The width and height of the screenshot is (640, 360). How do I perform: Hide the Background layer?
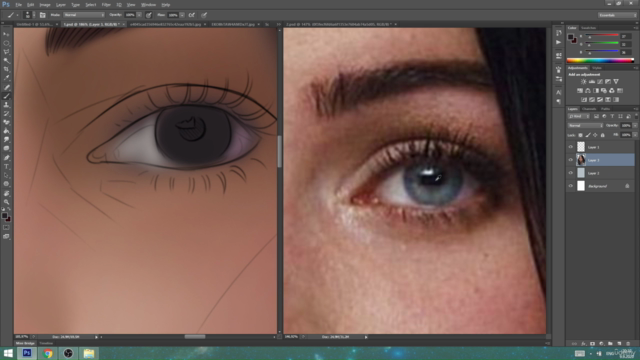tap(571, 186)
